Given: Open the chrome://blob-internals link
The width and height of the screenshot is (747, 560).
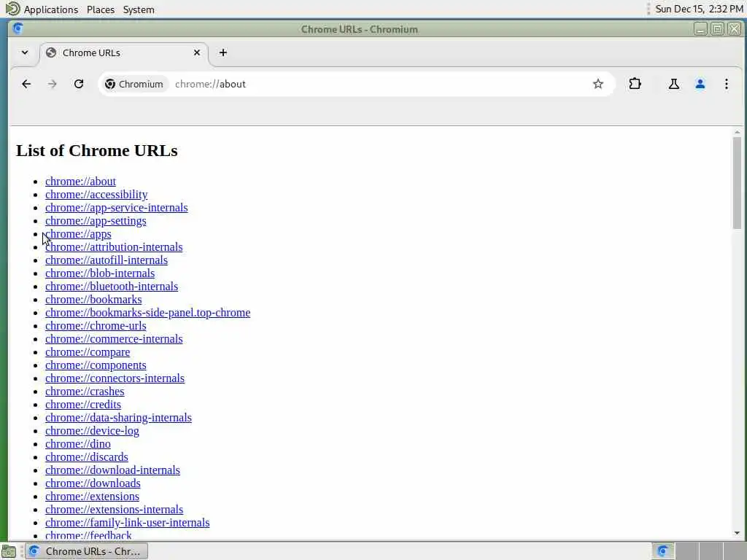Looking at the screenshot, I should [100, 273].
